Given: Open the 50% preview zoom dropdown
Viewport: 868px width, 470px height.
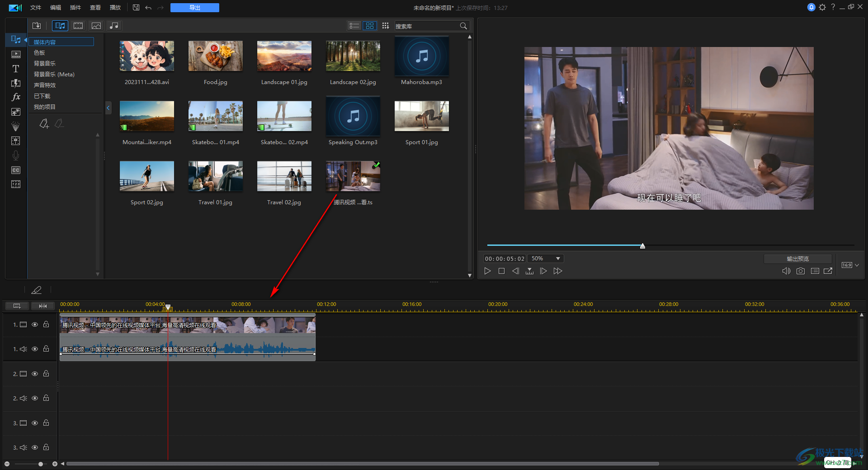Looking at the screenshot, I should (546, 258).
